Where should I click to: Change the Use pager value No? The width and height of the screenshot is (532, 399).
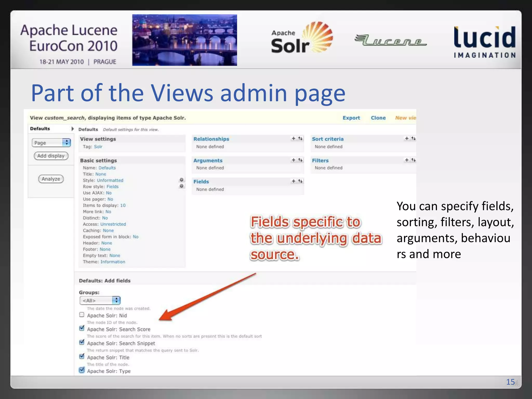point(110,199)
